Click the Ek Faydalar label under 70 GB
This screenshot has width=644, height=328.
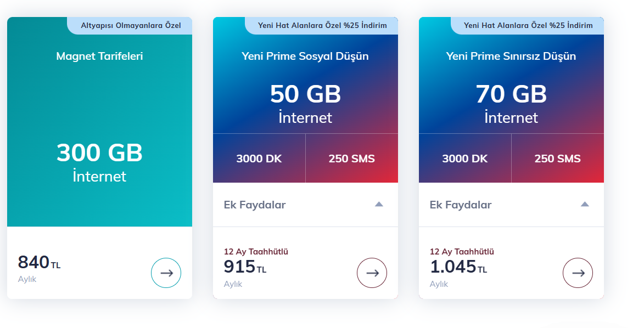pos(461,205)
